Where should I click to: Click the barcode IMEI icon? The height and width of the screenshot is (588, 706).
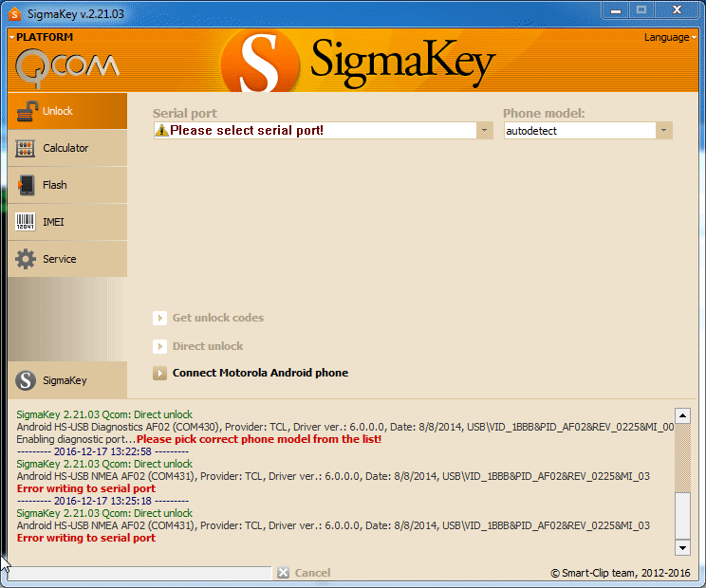pos(26,222)
